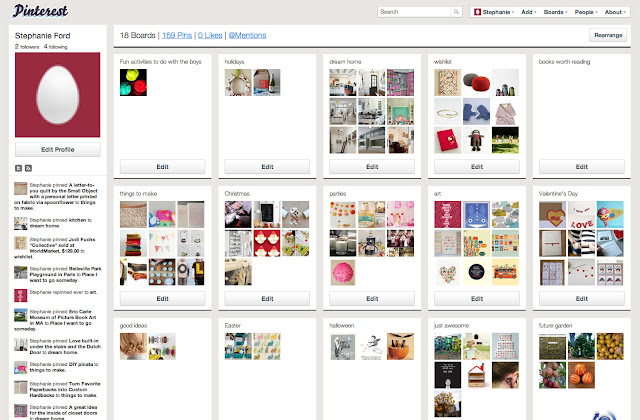
Task: Click the Pinterest logo
Action: tap(40, 11)
